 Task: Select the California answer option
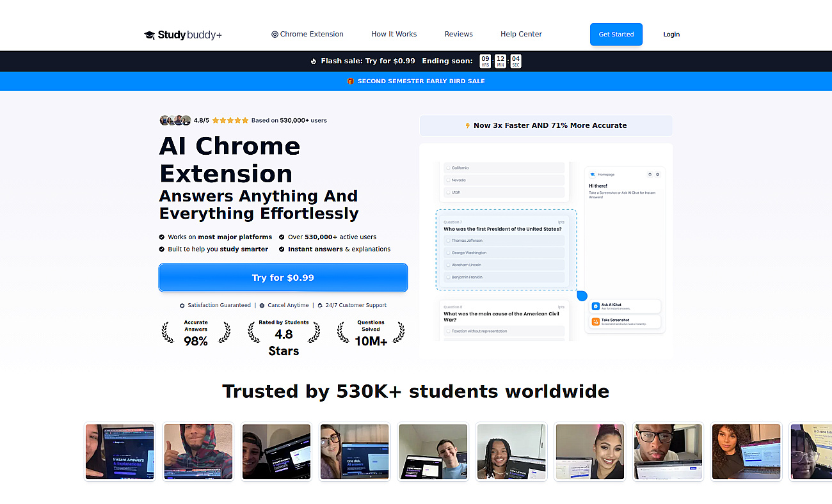click(x=504, y=168)
